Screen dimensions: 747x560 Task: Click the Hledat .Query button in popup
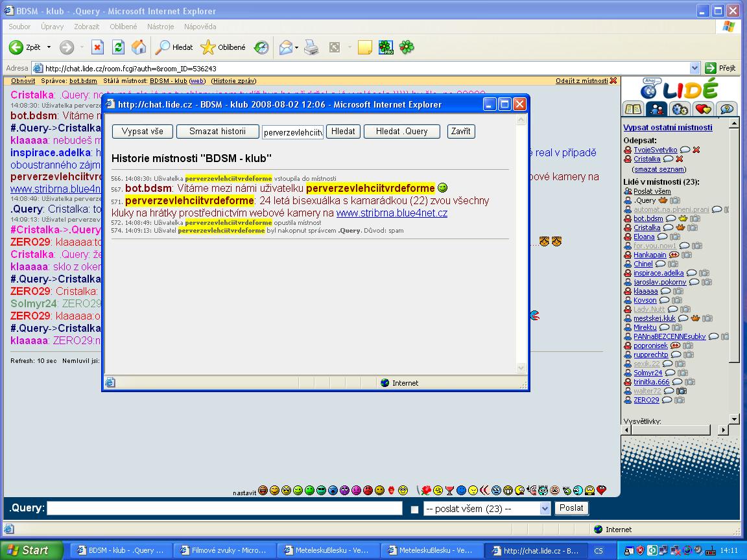pos(401,132)
